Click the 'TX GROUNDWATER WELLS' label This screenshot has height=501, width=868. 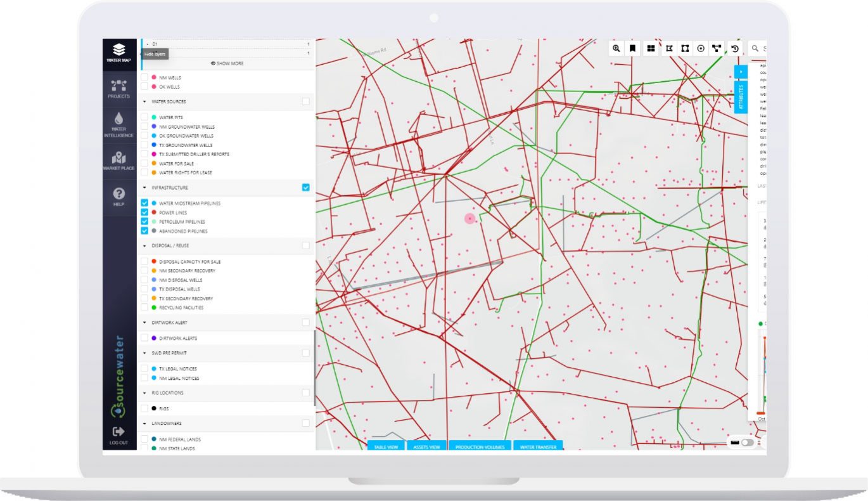[x=186, y=145]
